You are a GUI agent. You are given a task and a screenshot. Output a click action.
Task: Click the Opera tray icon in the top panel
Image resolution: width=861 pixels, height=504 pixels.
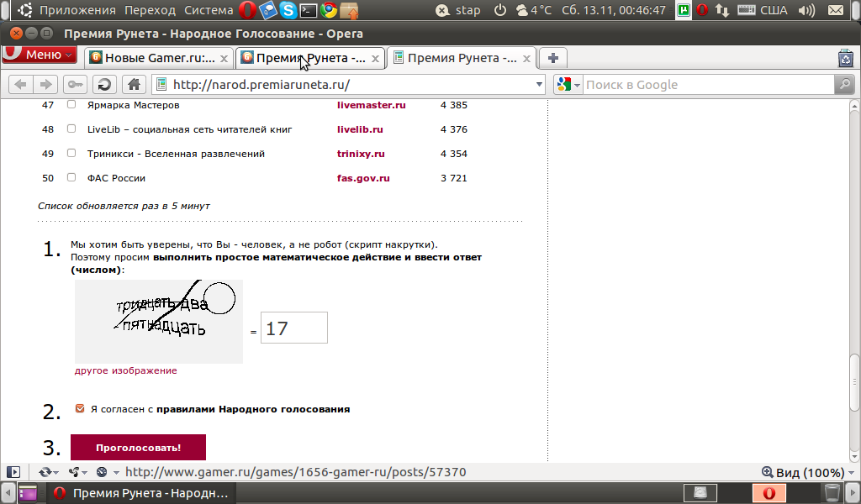(702, 10)
